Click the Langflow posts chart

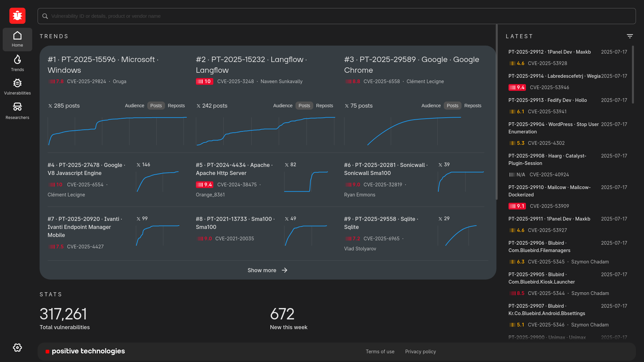coord(266,131)
